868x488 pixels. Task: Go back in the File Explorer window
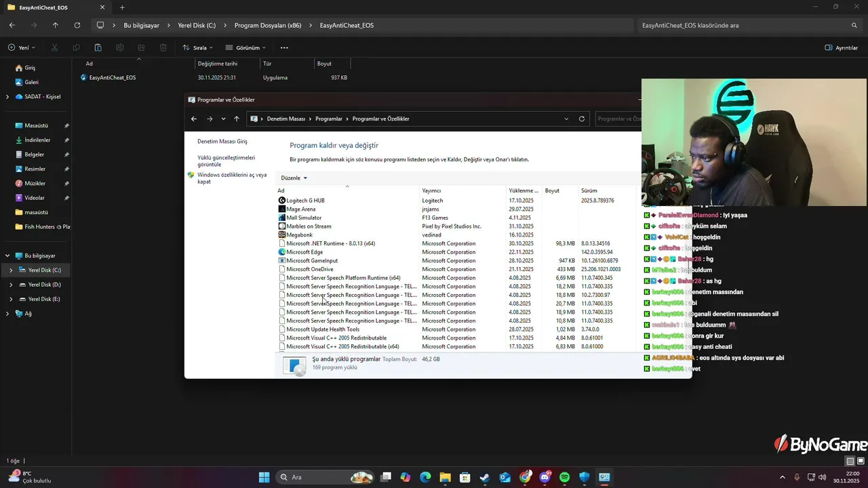(x=12, y=25)
